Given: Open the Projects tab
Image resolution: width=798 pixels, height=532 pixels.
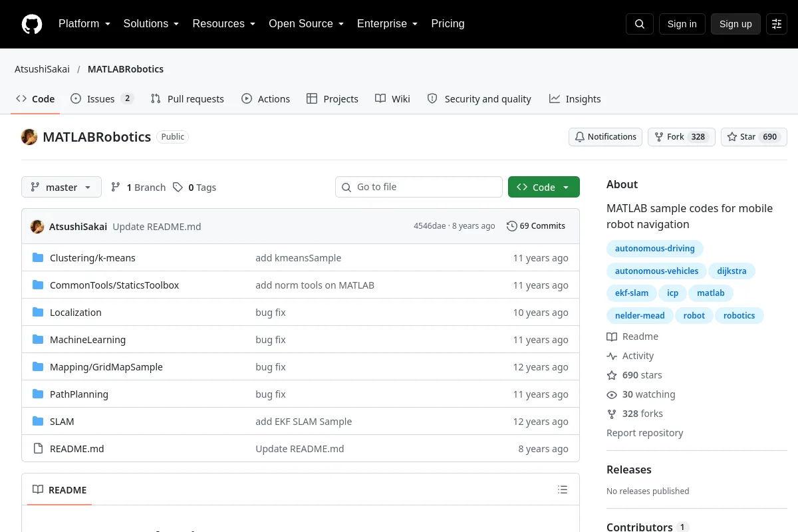Looking at the screenshot, I should pos(332,99).
